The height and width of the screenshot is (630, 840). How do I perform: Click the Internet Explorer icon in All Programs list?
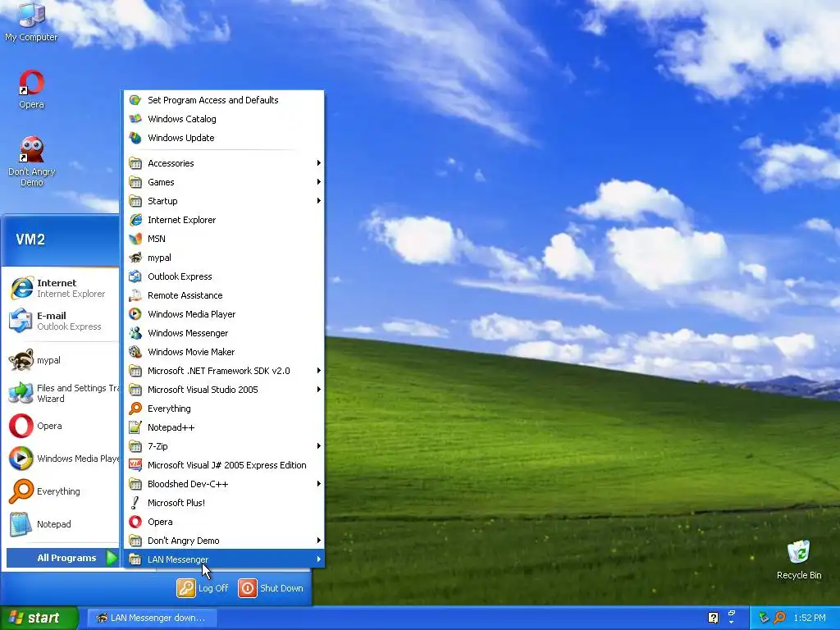tap(135, 220)
